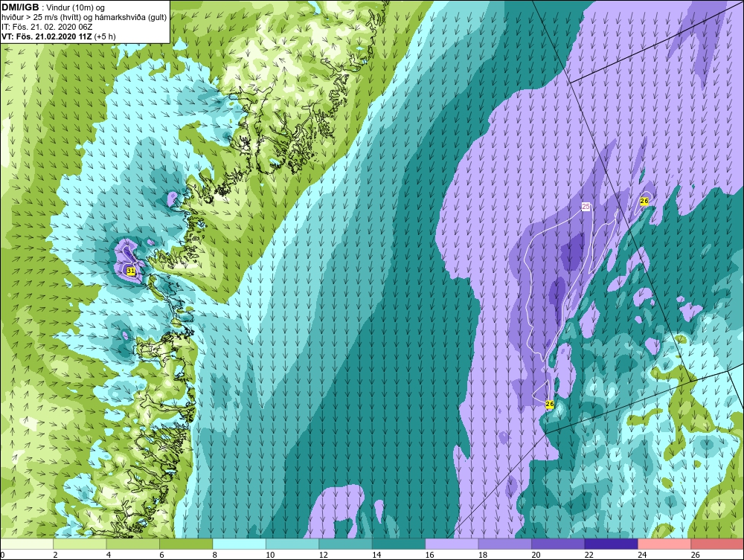Select the 14-16 m/s dark teal swatch

point(399,544)
